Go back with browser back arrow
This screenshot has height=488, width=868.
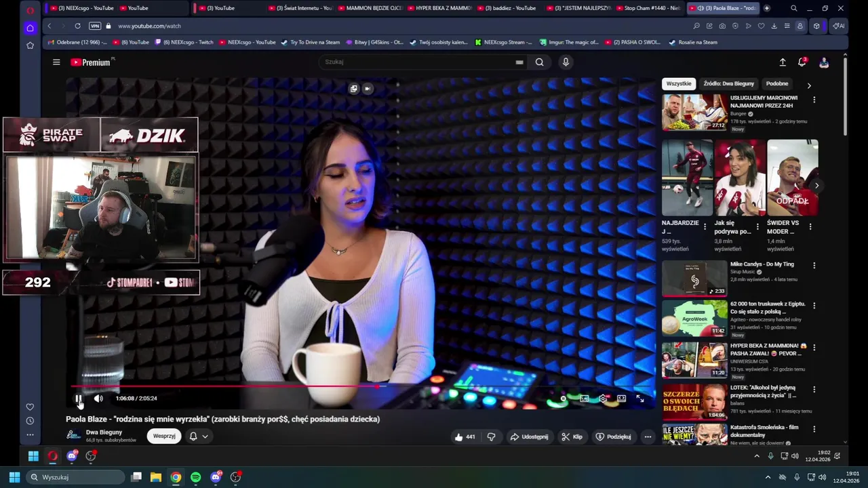49,26
